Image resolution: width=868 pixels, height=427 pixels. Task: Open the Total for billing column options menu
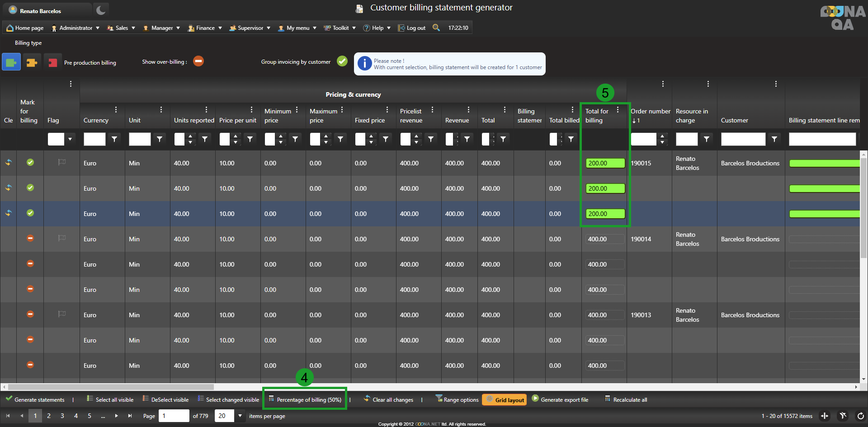point(618,110)
